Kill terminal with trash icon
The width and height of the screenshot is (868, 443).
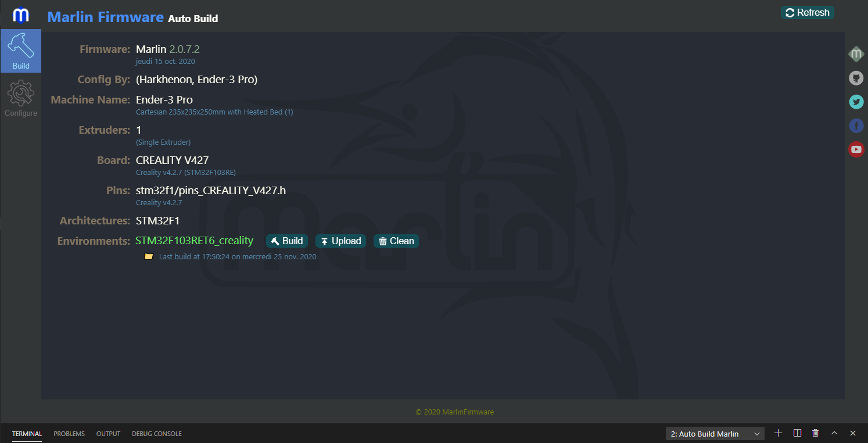[816, 433]
